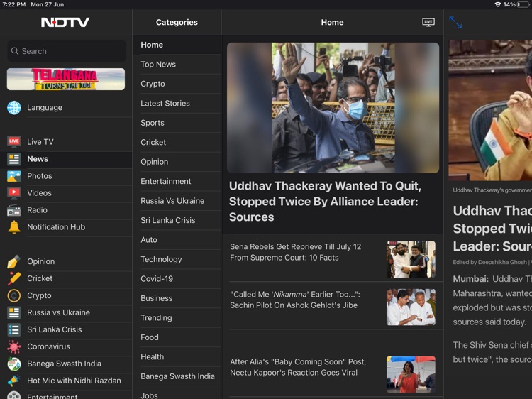Open the Health category
This screenshot has height=399, width=532.
177,356
